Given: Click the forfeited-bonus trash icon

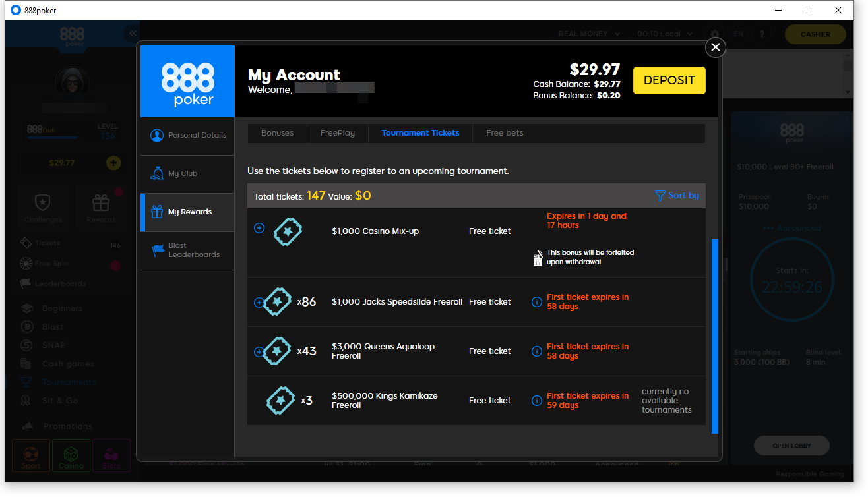Looking at the screenshot, I should point(538,258).
